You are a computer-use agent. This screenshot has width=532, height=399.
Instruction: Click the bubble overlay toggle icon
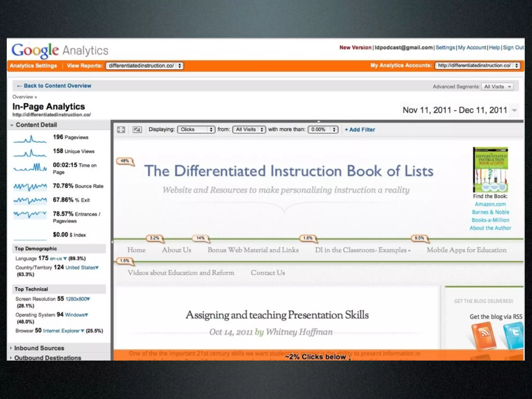click(137, 129)
